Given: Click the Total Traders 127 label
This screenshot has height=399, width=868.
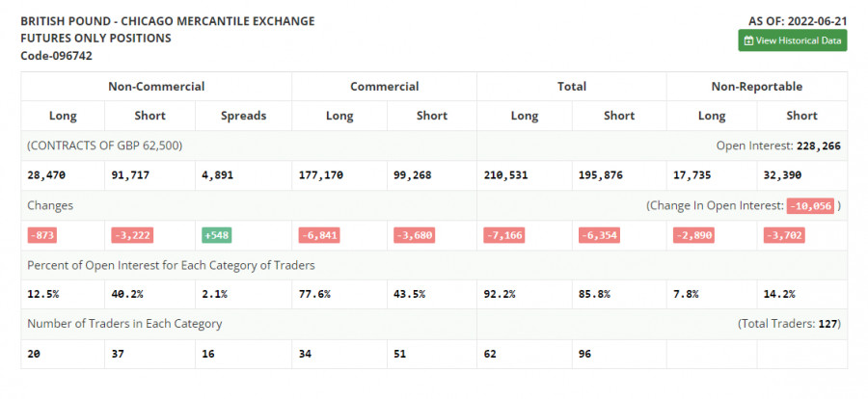Looking at the screenshot, I should click(789, 324).
